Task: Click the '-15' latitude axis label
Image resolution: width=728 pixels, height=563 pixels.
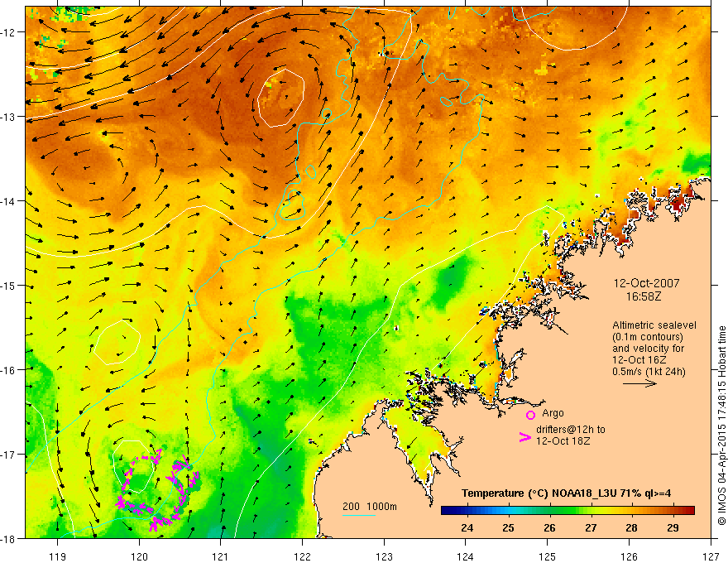Action: 9,285
